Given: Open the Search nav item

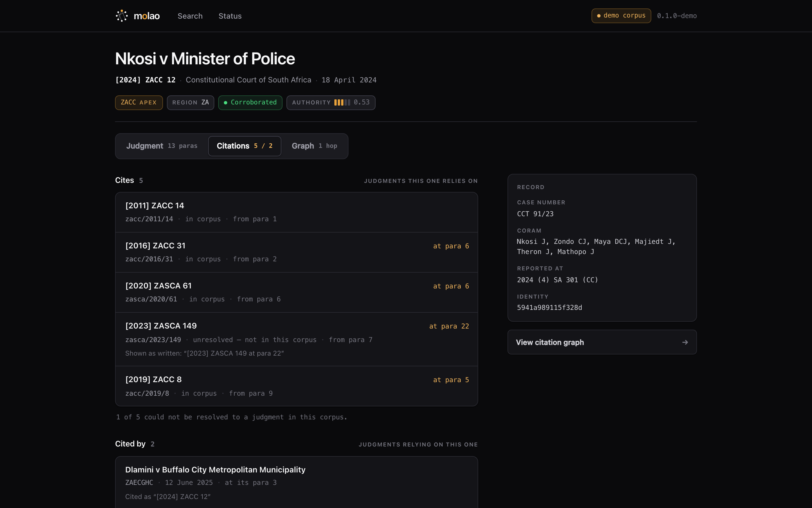Looking at the screenshot, I should 190,16.
